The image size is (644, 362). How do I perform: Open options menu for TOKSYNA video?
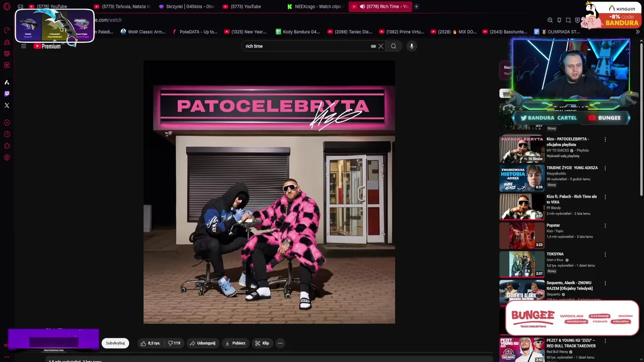pos(605,254)
